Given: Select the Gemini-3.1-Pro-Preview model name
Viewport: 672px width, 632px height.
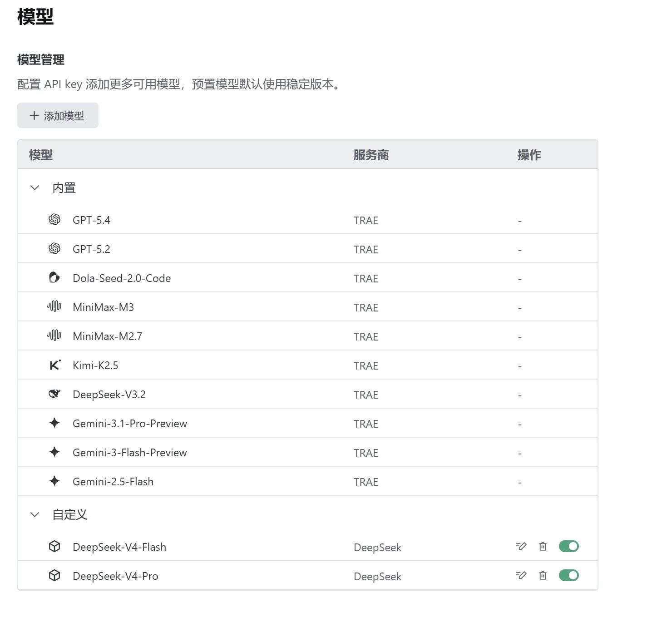Looking at the screenshot, I should [x=130, y=424].
